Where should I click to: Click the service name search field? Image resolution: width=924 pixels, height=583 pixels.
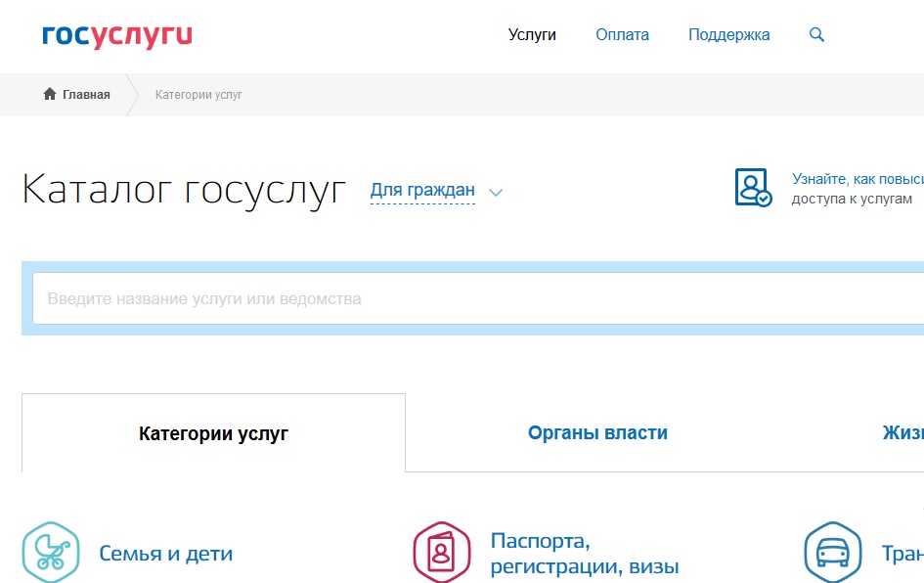(x=478, y=298)
